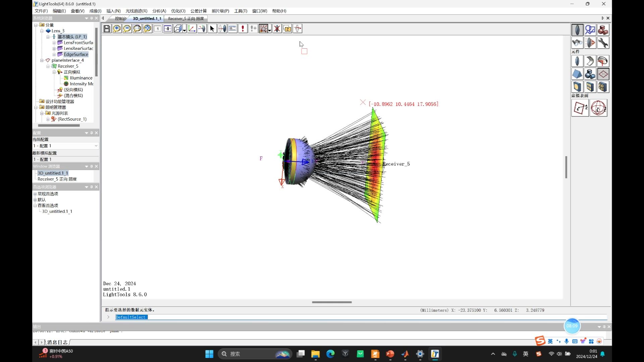Screen dimensions: 644x362
Task: Click the fit view zoom icon
Action: [147, 29]
